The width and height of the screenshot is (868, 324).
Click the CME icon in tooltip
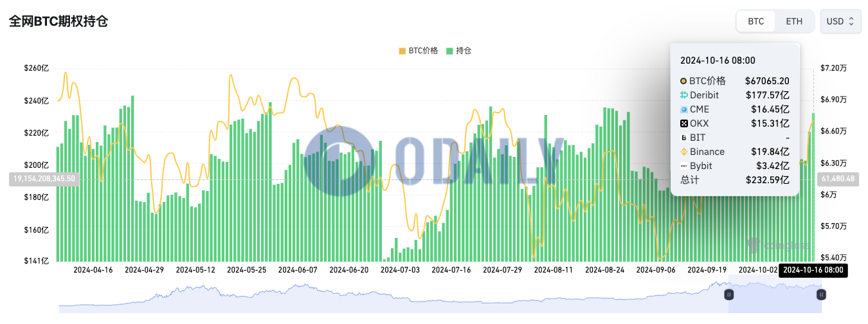pyautogui.click(x=683, y=109)
